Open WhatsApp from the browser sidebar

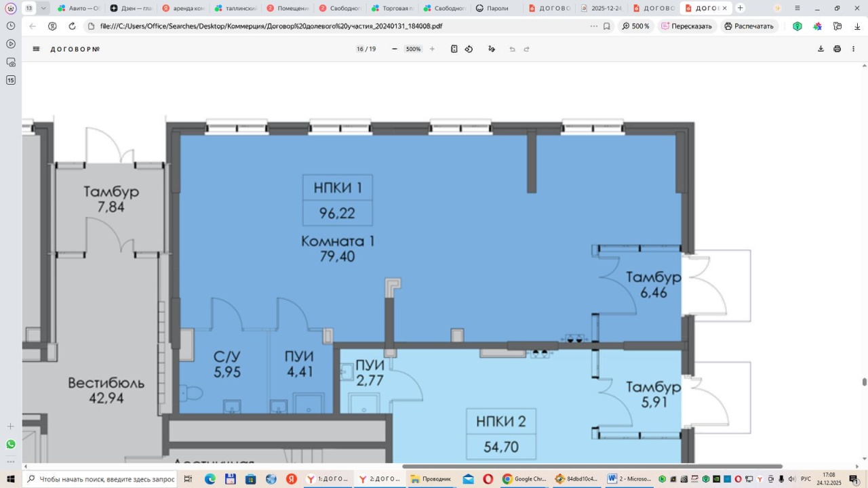tap(10, 445)
